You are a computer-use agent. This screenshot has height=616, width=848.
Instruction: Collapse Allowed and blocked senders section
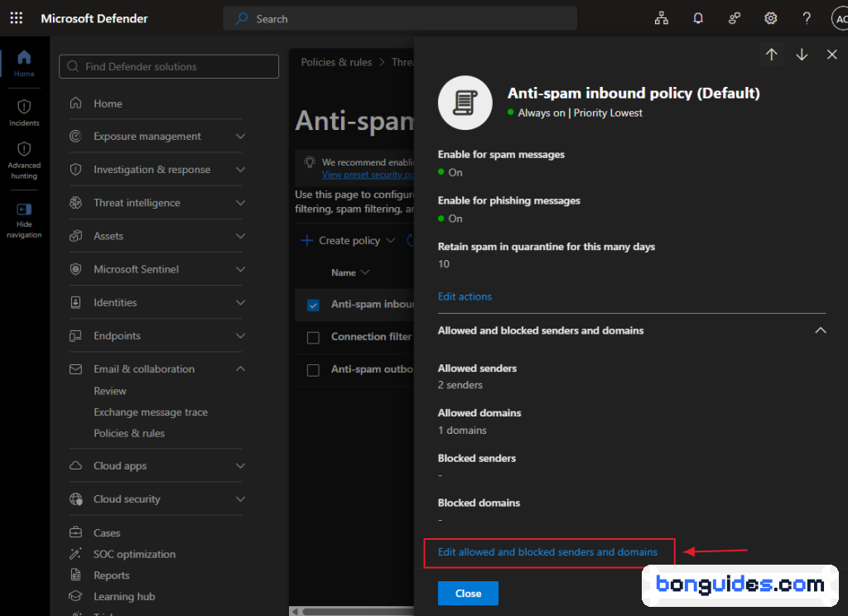pos(821,330)
